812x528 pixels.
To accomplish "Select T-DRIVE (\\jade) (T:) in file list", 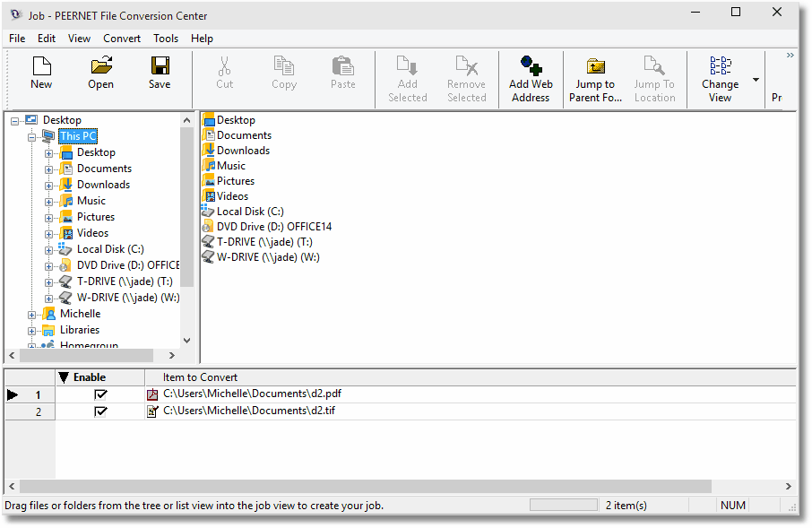I will pyautogui.click(x=257, y=242).
